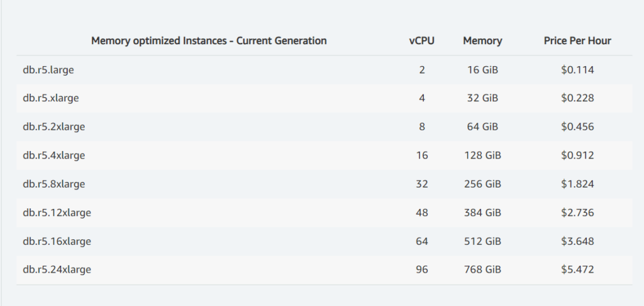
Task: Select the db.r5.8xlarge instance name
Action: click(x=54, y=184)
